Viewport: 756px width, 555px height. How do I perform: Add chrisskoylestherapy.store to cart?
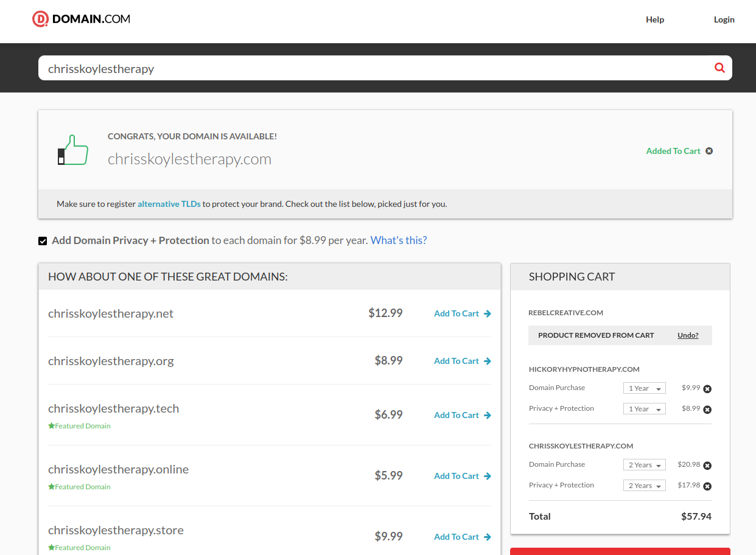tap(457, 537)
